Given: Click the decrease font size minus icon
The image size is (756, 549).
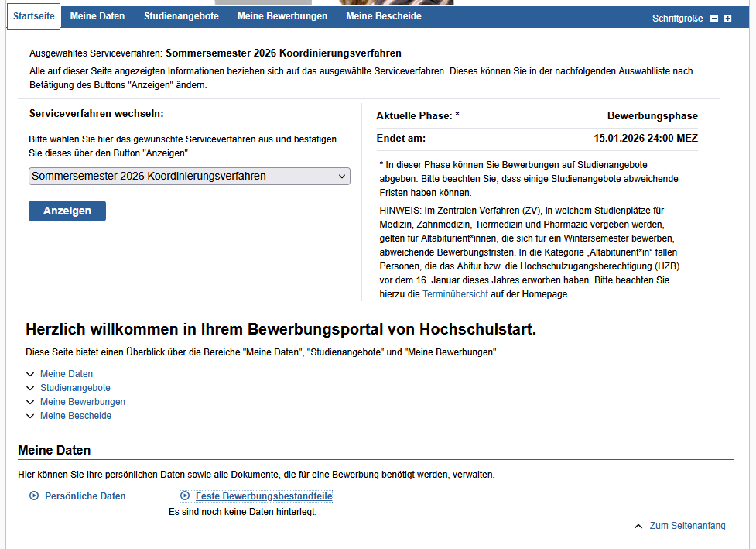Looking at the screenshot, I should pos(714,19).
